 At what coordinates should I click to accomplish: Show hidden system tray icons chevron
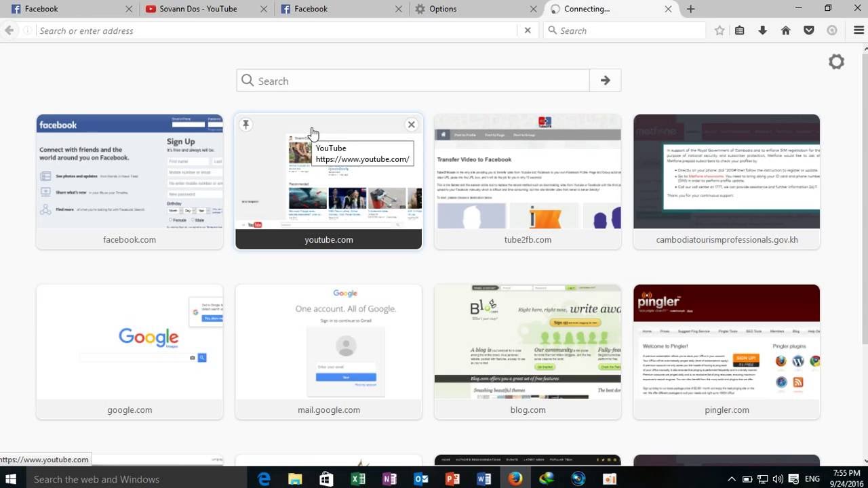(732, 479)
